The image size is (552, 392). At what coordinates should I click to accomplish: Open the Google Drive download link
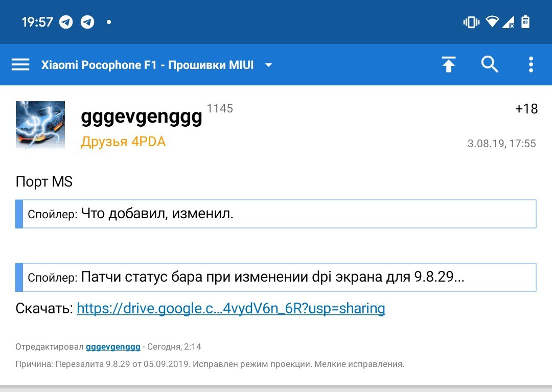(x=231, y=309)
